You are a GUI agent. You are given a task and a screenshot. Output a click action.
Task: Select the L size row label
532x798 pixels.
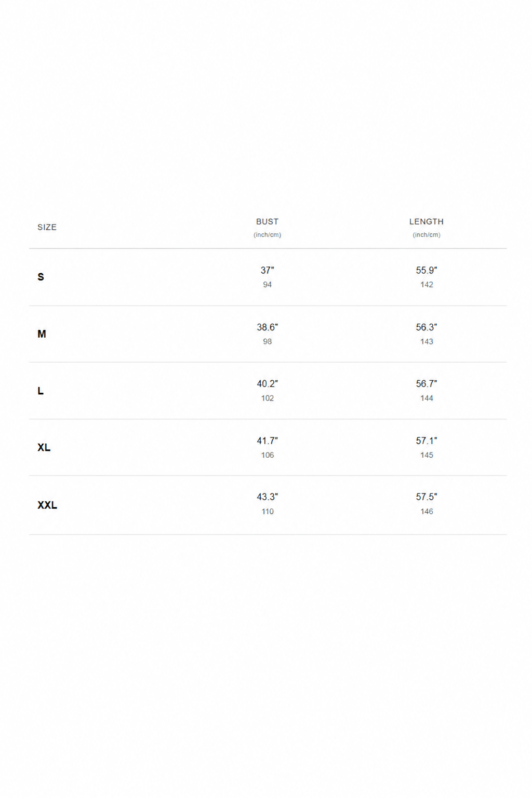pos(41,391)
